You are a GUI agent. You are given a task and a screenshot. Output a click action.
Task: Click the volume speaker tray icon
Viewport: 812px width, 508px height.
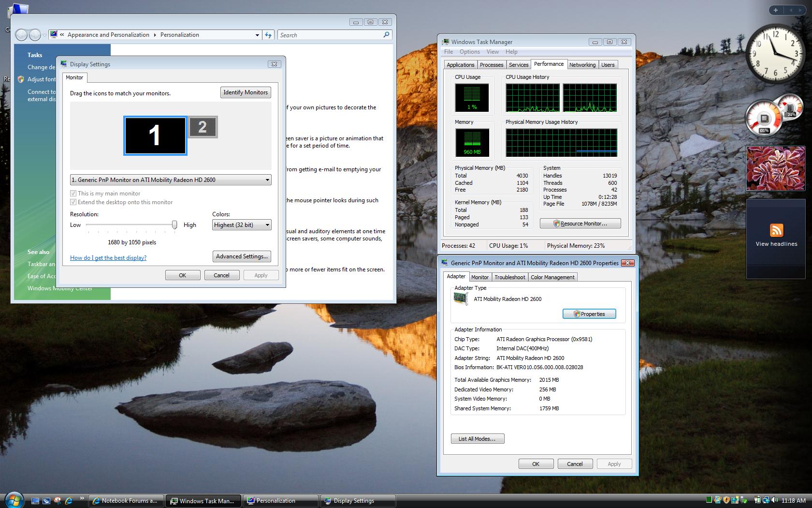tap(774, 500)
